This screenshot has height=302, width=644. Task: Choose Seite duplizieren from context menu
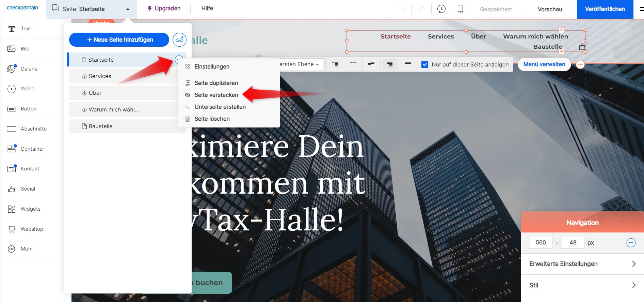point(216,83)
